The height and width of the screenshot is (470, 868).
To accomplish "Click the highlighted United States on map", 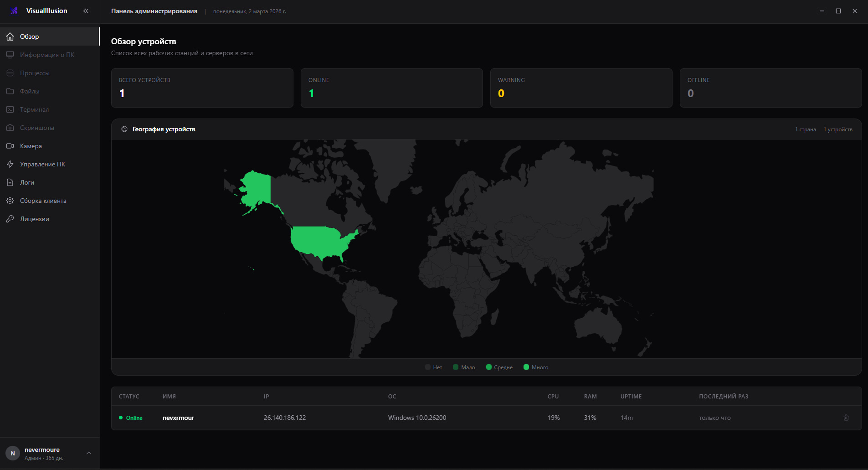I will 320,242.
